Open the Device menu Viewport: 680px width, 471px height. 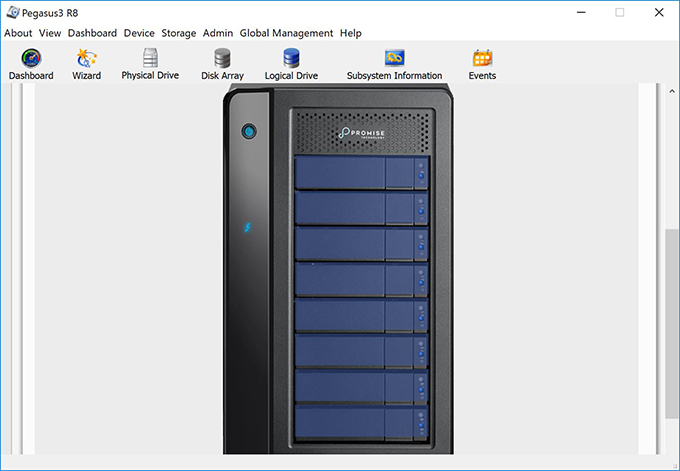[139, 33]
